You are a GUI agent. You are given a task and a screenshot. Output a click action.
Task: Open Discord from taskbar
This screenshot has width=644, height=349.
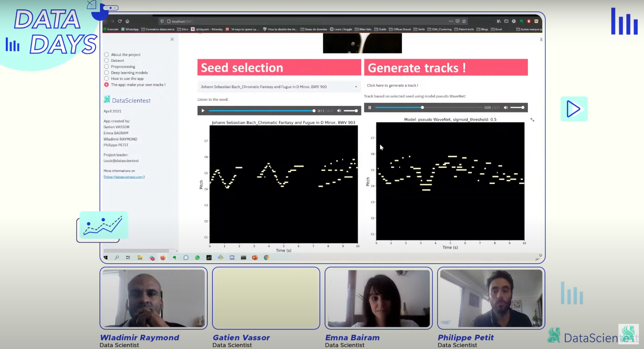[232, 257]
